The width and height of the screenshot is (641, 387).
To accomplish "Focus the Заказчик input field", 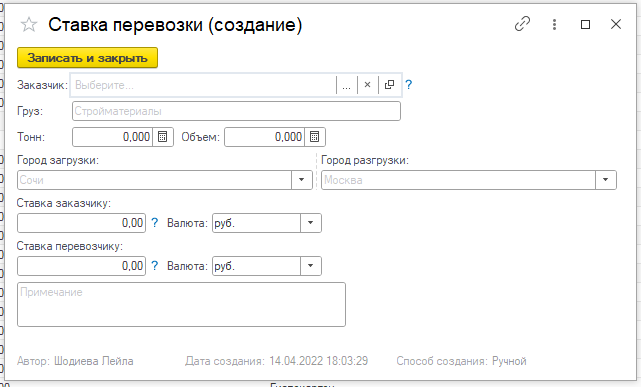I will (203, 85).
